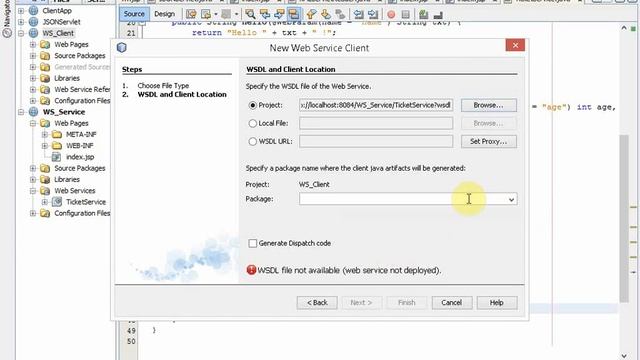Select Libraries under WS_Client
This screenshot has height=360, width=640.
67,78
